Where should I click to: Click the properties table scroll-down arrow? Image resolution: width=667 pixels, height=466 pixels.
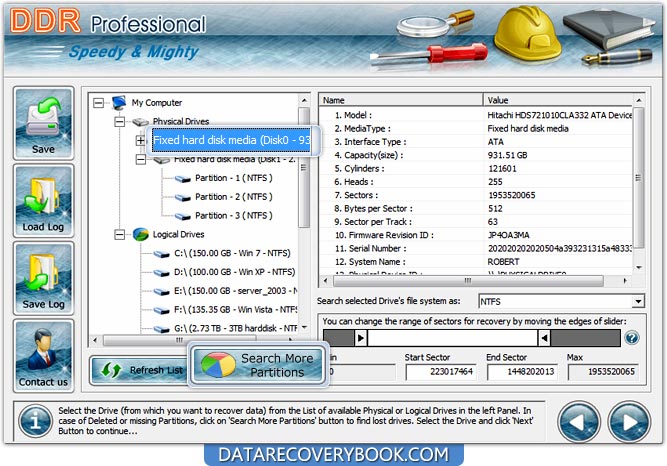click(x=638, y=267)
